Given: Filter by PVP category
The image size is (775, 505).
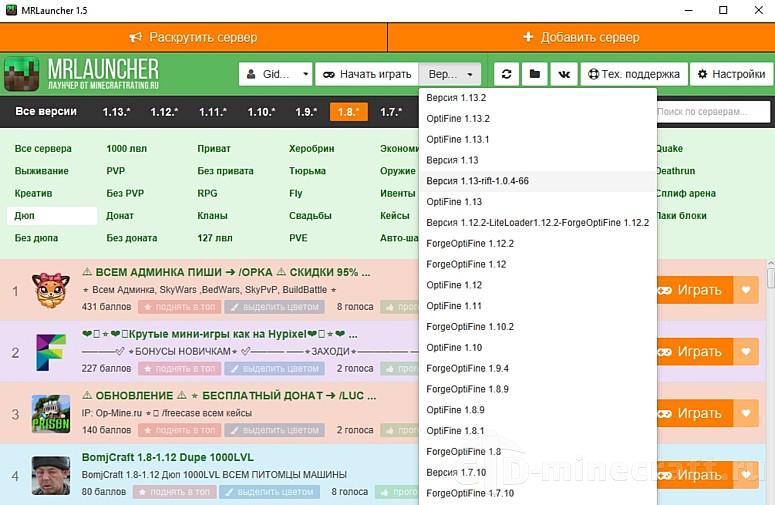Looking at the screenshot, I should (116, 171).
